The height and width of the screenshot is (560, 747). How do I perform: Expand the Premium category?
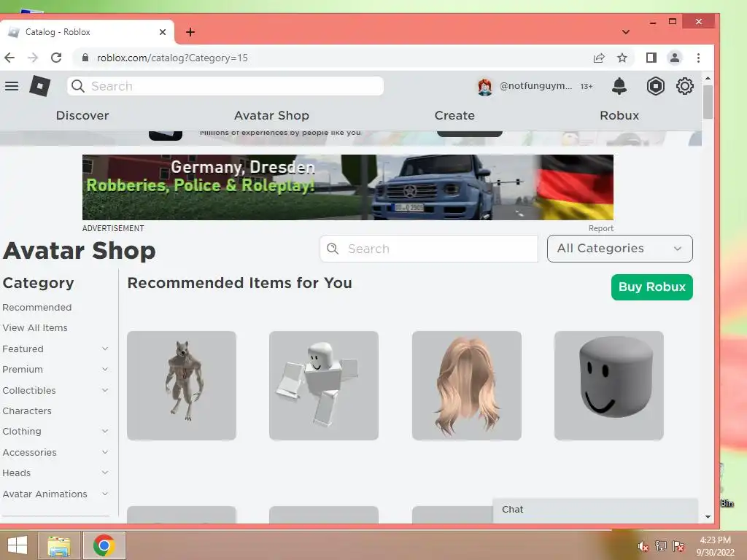point(105,369)
